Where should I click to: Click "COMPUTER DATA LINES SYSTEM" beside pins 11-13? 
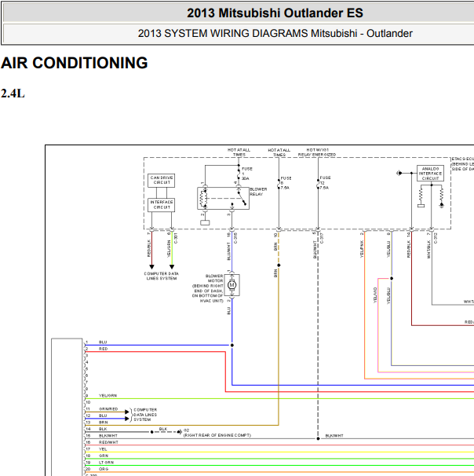(145, 415)
